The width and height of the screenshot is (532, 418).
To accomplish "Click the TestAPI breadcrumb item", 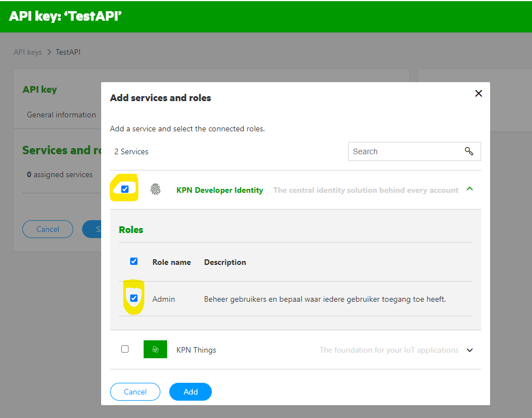I will pos(68,52).
